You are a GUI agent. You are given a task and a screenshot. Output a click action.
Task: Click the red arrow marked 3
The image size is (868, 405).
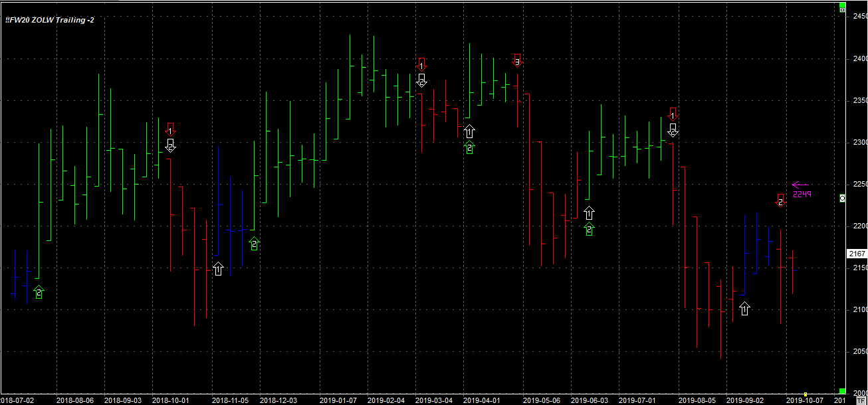click(517, 60)
